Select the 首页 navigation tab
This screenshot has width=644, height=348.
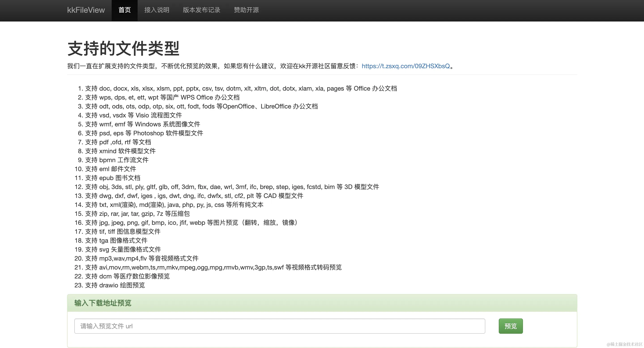[x=124, y=10]
